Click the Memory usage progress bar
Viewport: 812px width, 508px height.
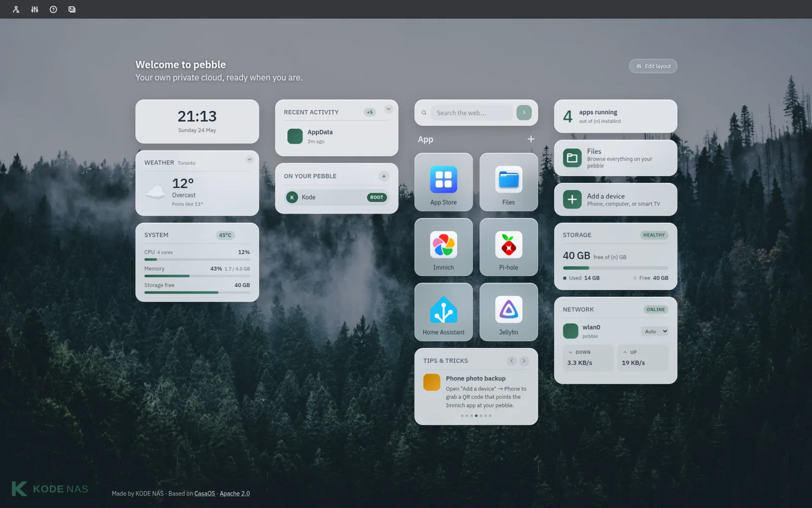[x=197, y=276]
